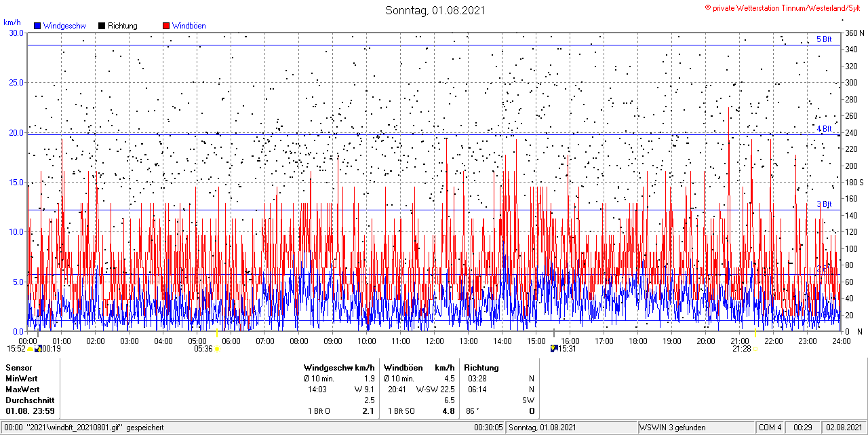Click the maximum wind speed value W 9.1
Image resolution: width=868 pixels, height=435 pixels.
click(x=365, y=390)
